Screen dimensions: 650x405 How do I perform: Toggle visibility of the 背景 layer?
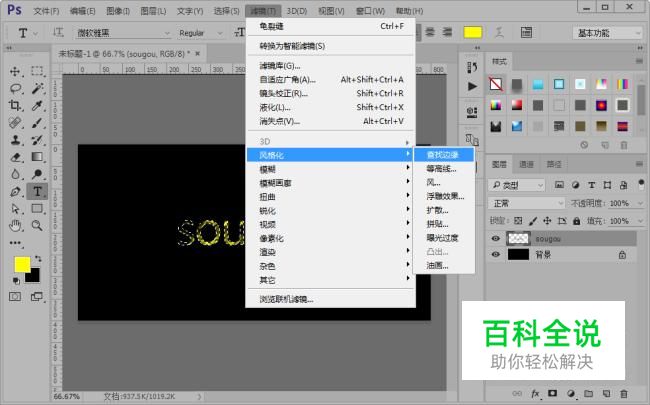(x=495, y=255)
